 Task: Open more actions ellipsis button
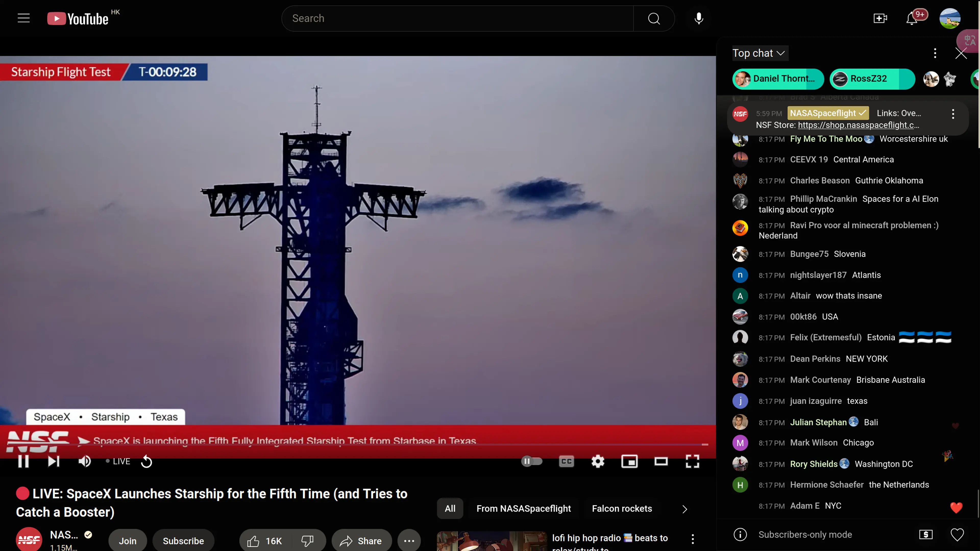tap(409, 541)
